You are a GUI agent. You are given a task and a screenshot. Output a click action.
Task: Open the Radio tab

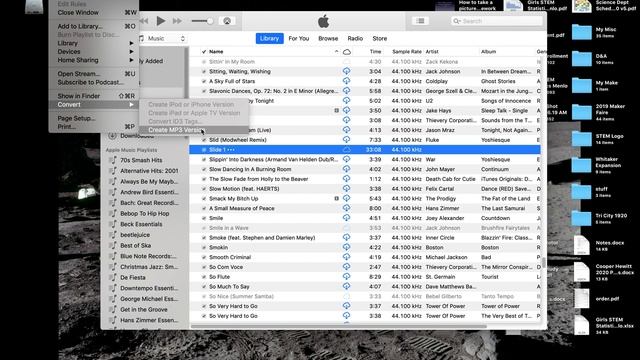point(355,38)
